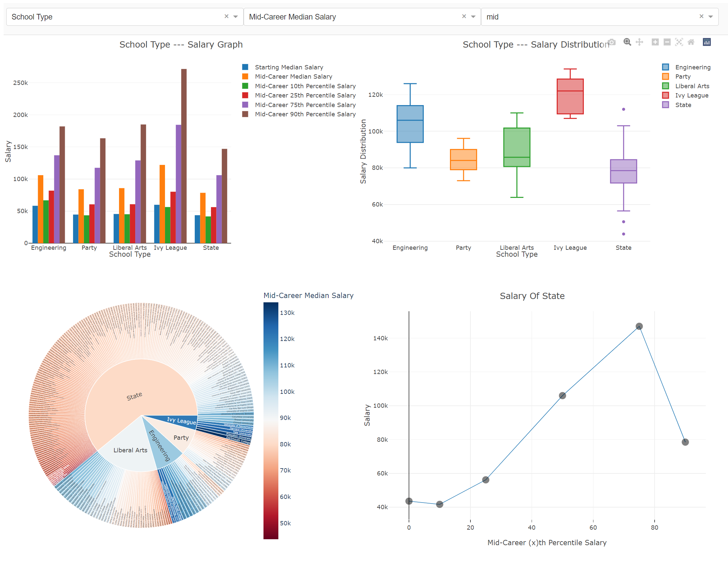Clear the School Type dropdown with its X

click(x=226, y=16)
